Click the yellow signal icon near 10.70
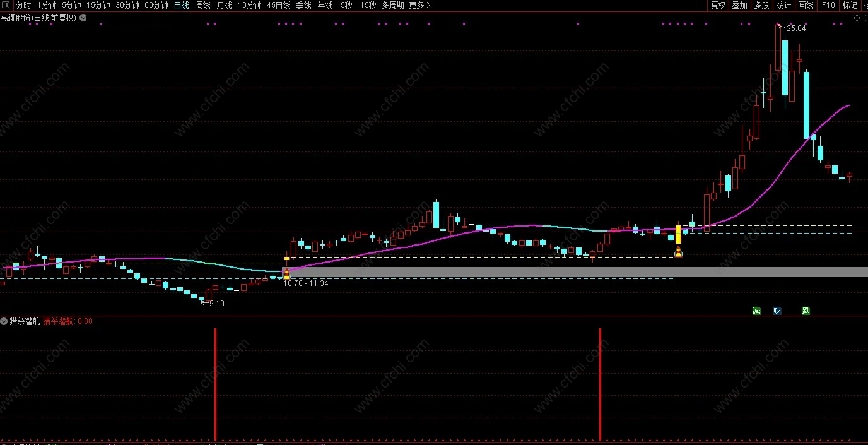 [286, 273]
